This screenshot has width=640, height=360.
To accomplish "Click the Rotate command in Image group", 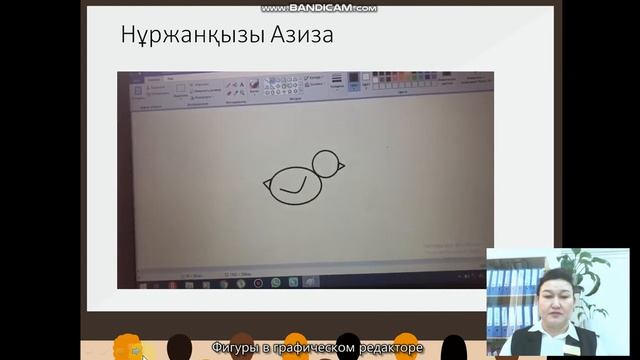I will pyautogui.click(x=201, y=97).
